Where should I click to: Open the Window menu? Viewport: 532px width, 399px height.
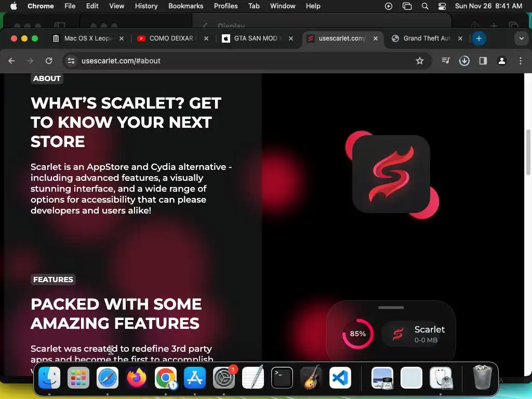coord(283,6)
